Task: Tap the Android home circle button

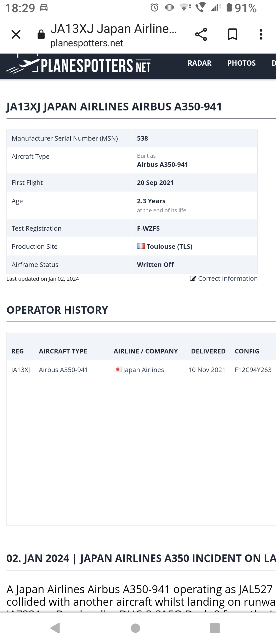Action: pos(135,628)
